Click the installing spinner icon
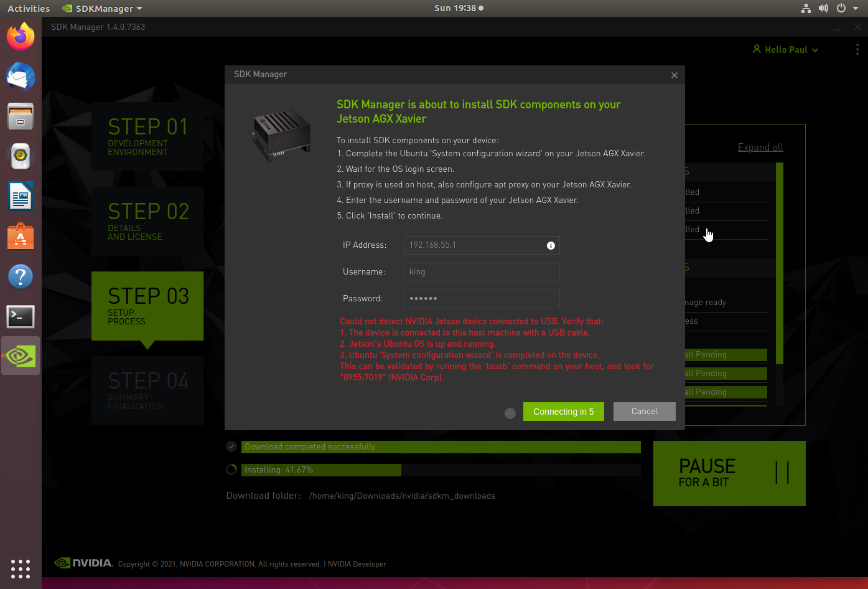Image resolution: width=868 pixels, height=589 pixels. click(231, 469)
